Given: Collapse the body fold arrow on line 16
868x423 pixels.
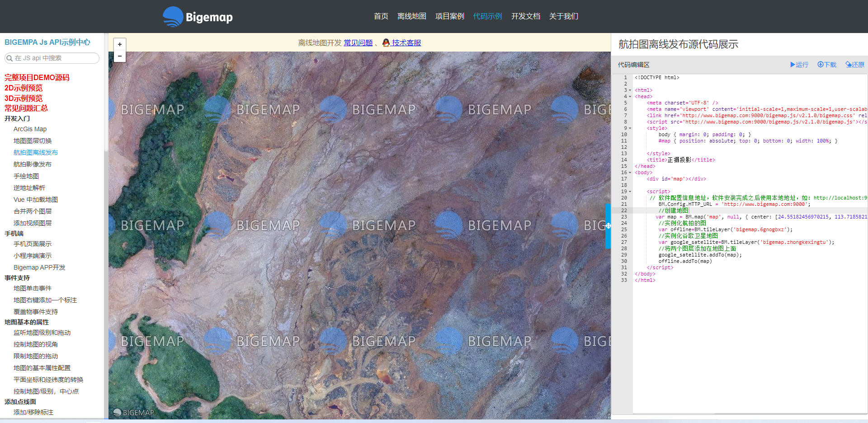Looking at the screenshot, I should [x=630, y=172].
